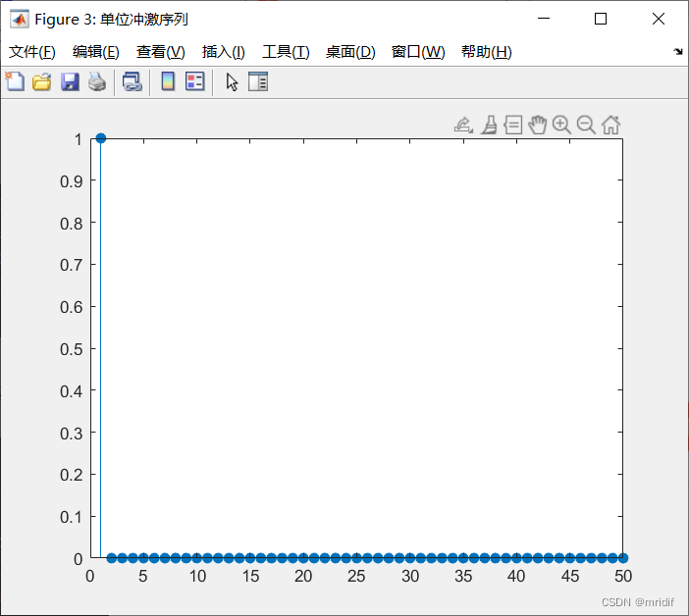Activate the data brush tool on axes toolbar

tap(489, 126)
